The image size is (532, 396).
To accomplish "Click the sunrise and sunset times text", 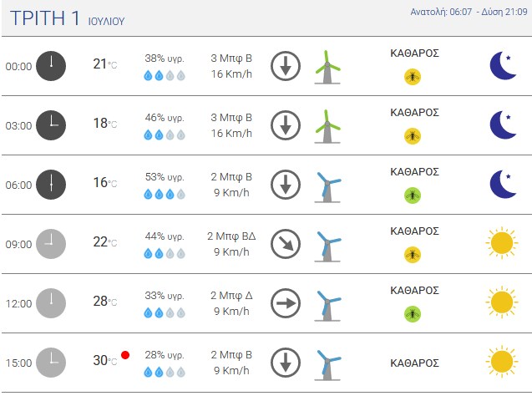I will [469, 12].
